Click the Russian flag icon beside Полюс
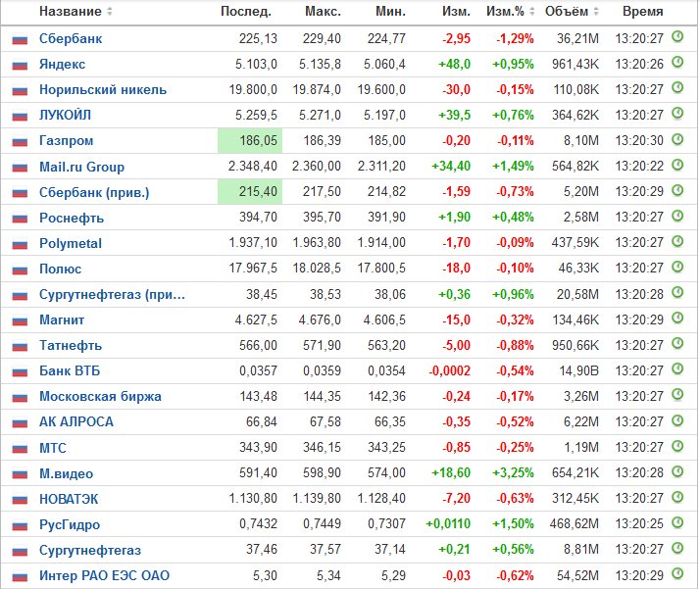Viewport: 700px width, 589px height. click(20, 270)
